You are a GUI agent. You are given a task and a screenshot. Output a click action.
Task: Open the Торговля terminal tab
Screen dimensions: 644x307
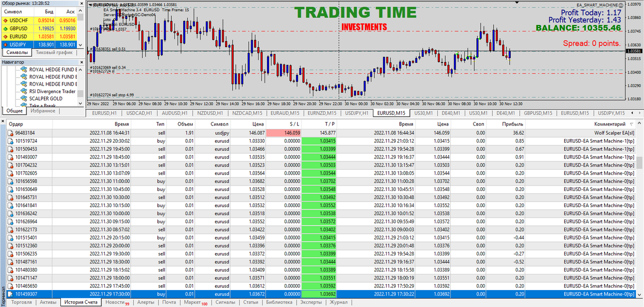click(x=21, y=302)
